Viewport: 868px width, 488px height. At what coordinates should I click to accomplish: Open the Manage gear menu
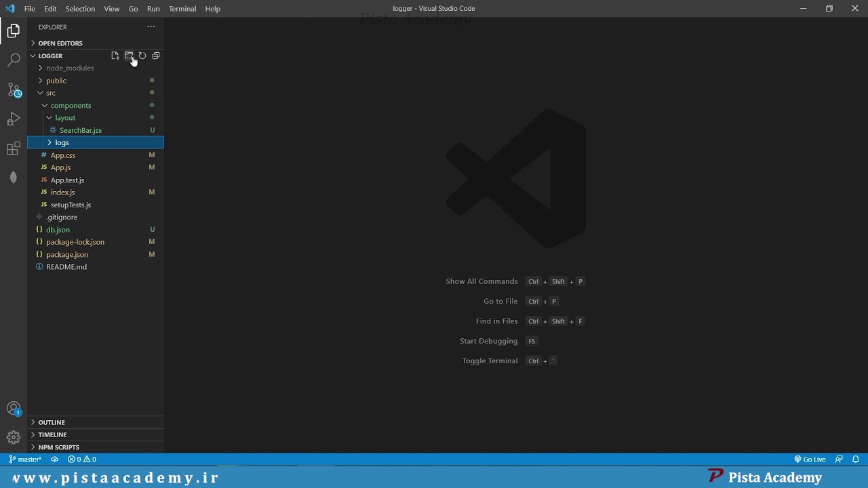coord(14,438)
